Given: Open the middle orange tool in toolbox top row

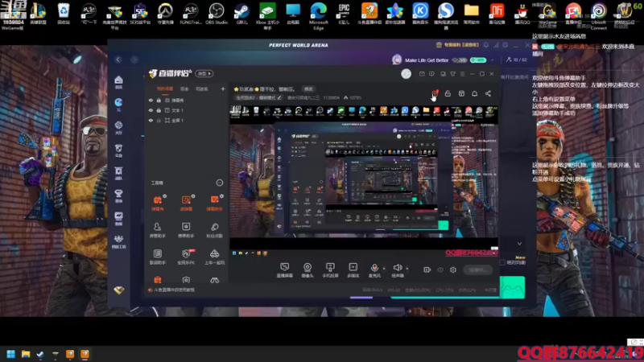Looking at the screenshot, I should (186, 203).
